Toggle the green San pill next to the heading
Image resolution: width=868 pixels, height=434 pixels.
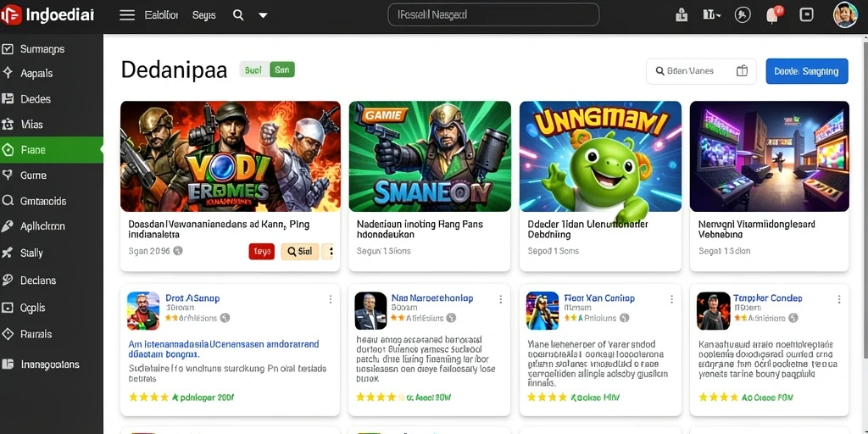point(281,70)
